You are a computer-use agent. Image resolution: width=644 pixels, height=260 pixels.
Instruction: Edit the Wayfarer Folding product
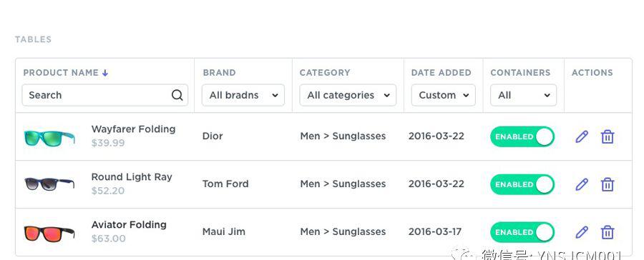click(x=582, y=136)
